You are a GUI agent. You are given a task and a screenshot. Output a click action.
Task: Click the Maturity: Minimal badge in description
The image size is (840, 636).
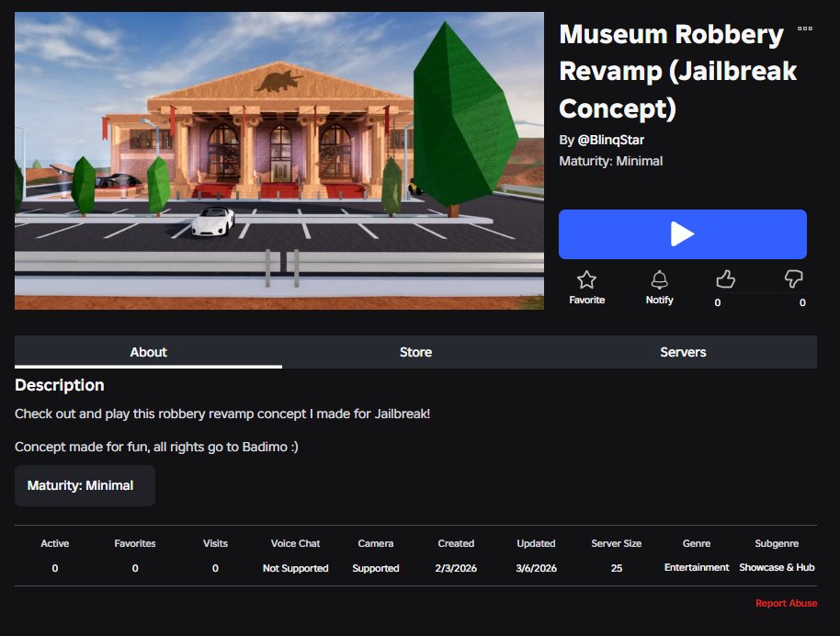click(85, 485)
